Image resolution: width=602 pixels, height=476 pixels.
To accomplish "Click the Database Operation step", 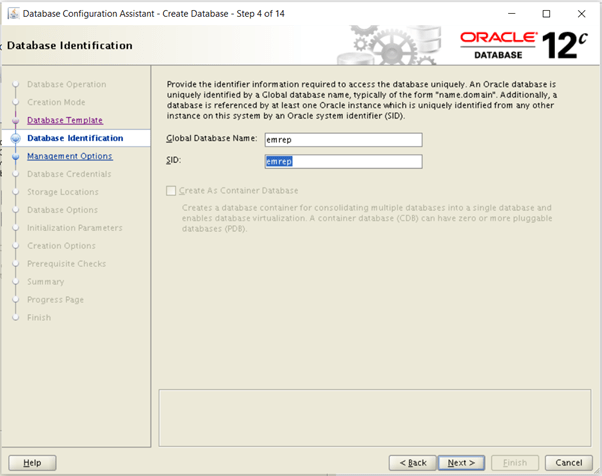I will pyautogui.click(x=66, y=84).
